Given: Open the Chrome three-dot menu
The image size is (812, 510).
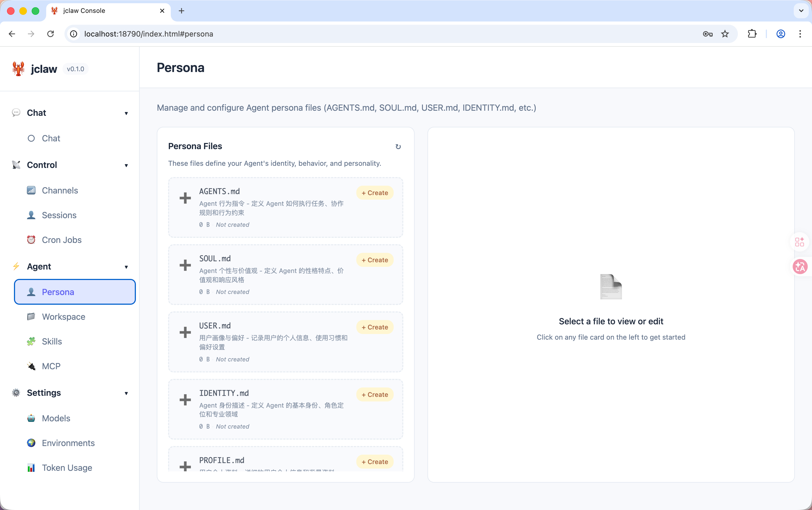Looking at the screenshot, I should point(800,34).
